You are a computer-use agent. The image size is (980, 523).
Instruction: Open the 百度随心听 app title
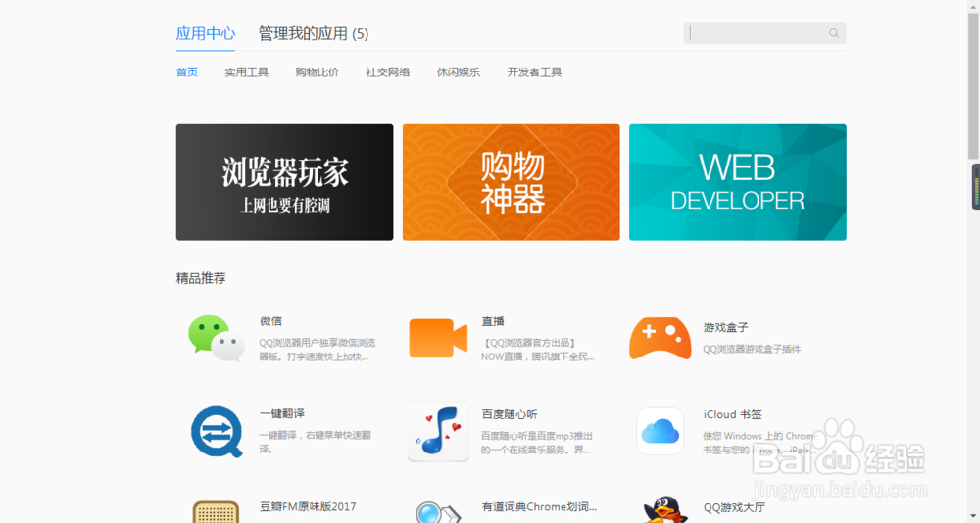pyautogui.click(x=510, y=414)
